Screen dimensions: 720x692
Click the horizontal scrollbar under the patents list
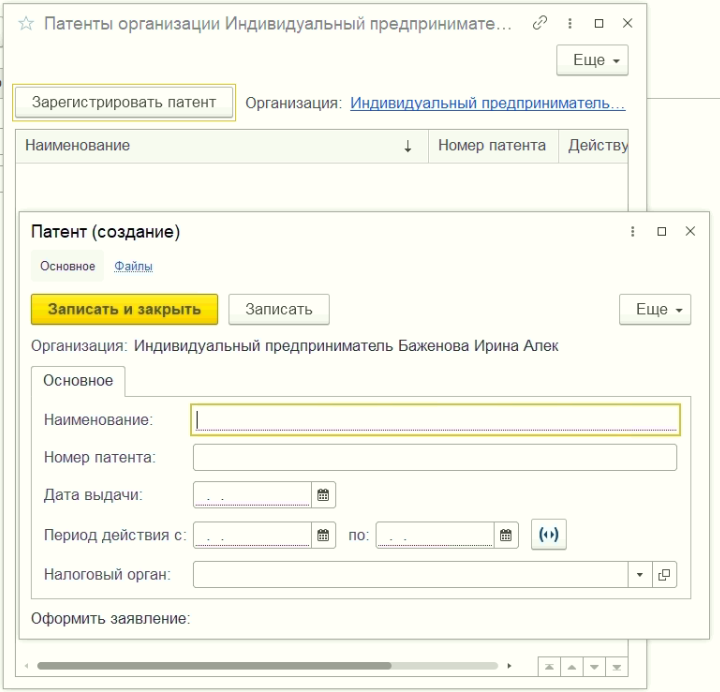267,666
